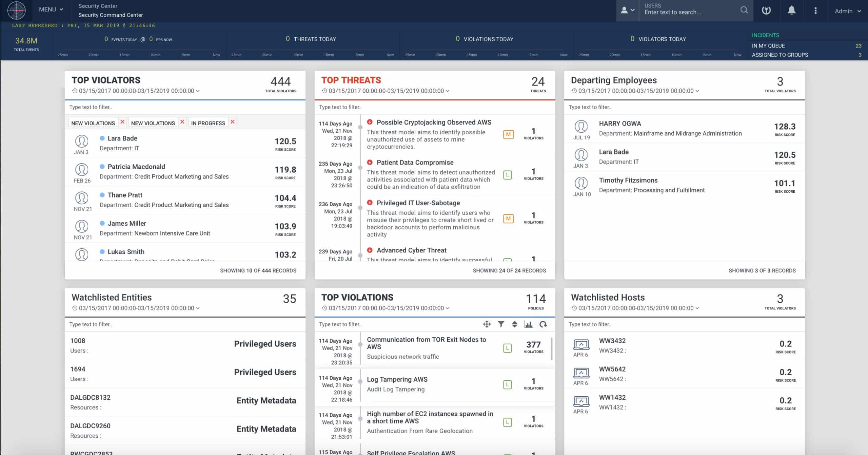Click the users search text field
This screenshot has width=868, height=455.
pos(690,12)
